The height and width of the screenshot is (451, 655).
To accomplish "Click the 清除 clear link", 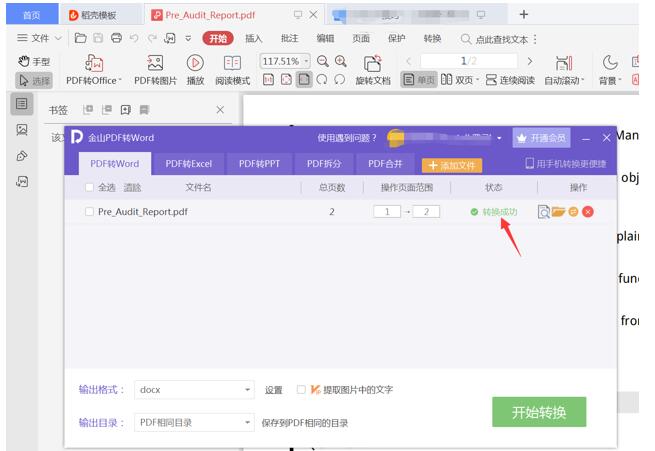I will (132, 187).
